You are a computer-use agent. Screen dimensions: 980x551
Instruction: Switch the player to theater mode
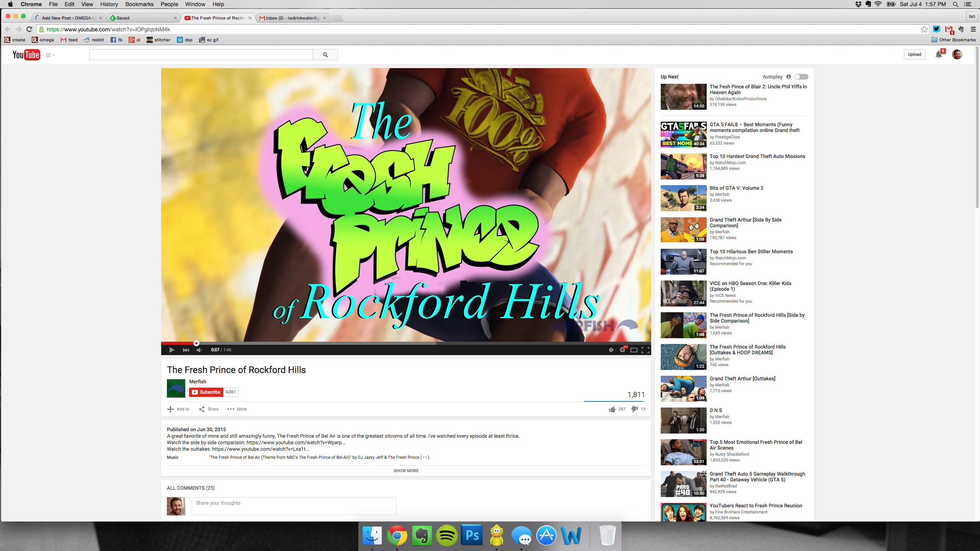coord(634,350)
